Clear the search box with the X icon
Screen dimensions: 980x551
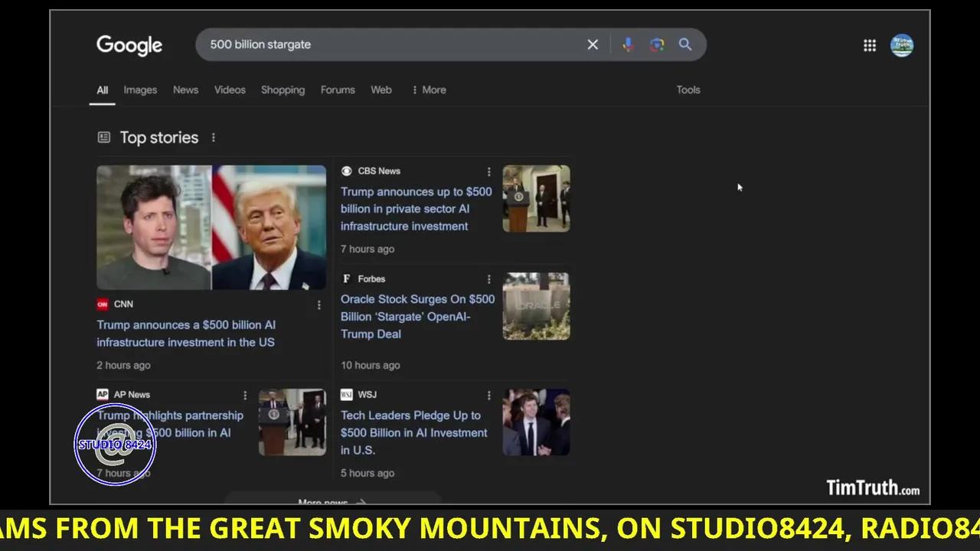click(x=593, y=44)
